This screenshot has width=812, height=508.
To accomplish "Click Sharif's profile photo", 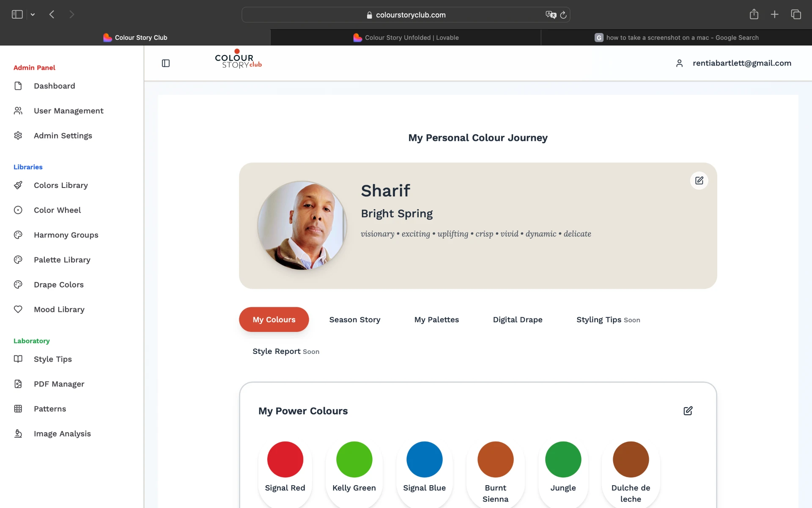I will pyautogui.click(x=302, y=226).
